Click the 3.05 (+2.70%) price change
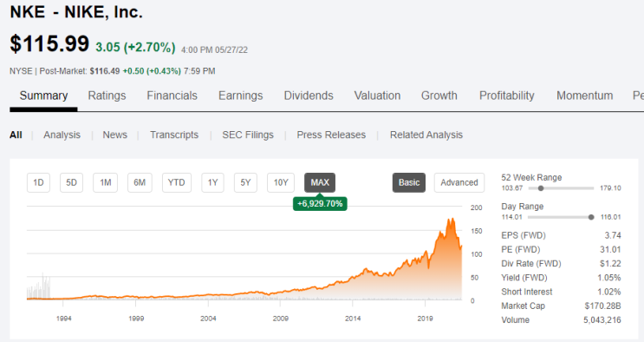Viewport: 644px width, 342px height. pyautogui.click(x=135, y=48)
